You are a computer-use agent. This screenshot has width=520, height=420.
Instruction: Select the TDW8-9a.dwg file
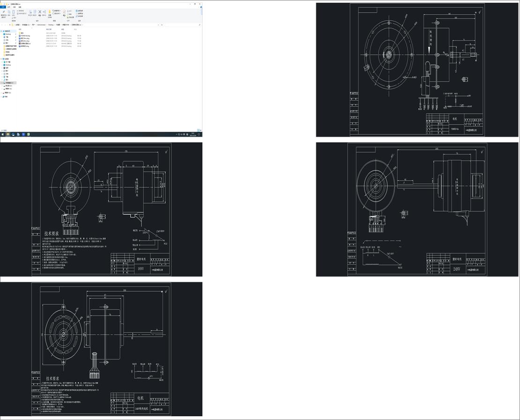click(50, 36)
